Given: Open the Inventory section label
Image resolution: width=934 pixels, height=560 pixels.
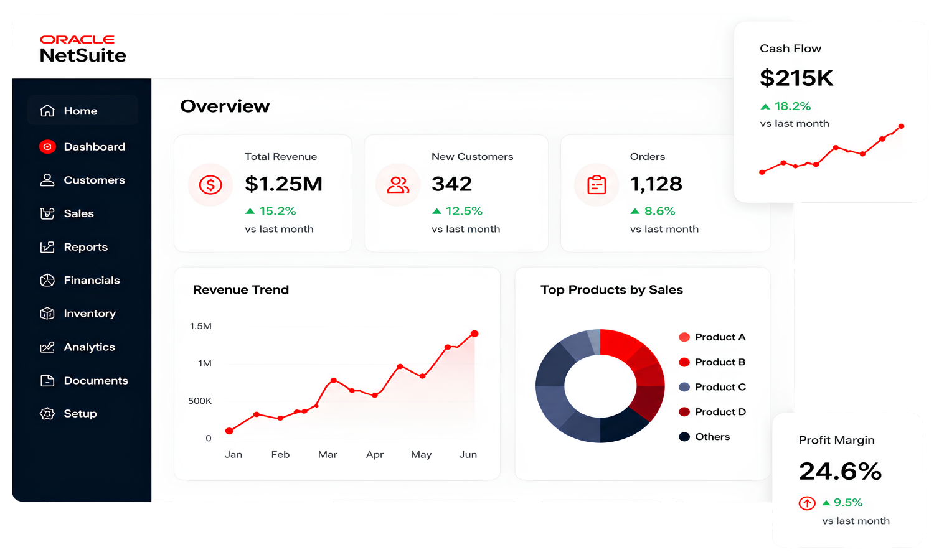Looking at the screenshot, I should click(90, 314).
